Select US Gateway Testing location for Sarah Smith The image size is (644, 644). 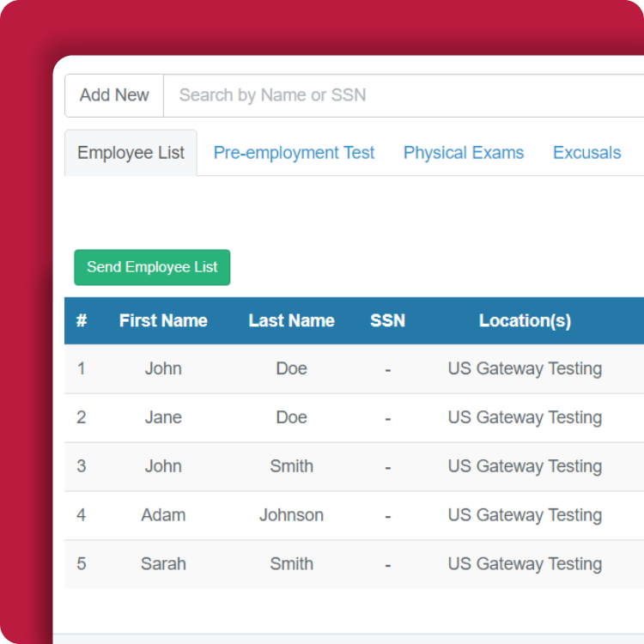pyautogui.click(x=525, y=565)
